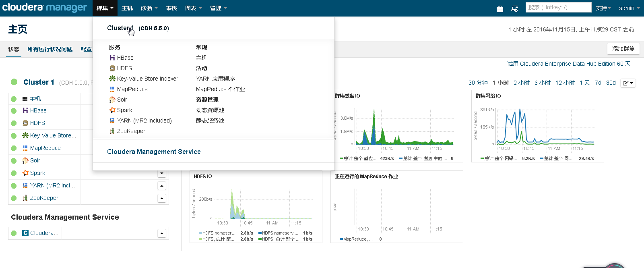
Task: Select Cluster 1 heading in the dropdown menu
Action: [x=138, y=28]
